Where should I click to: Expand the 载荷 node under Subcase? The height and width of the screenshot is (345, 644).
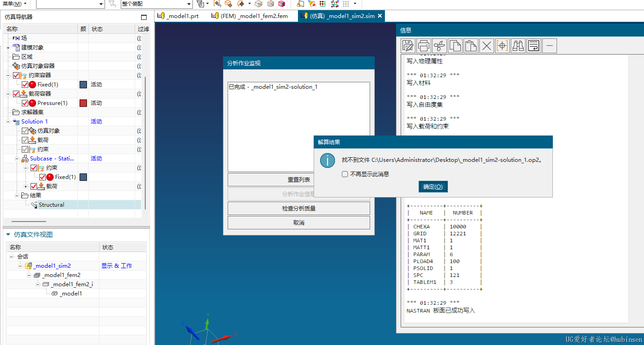click(x=25, y=186)
